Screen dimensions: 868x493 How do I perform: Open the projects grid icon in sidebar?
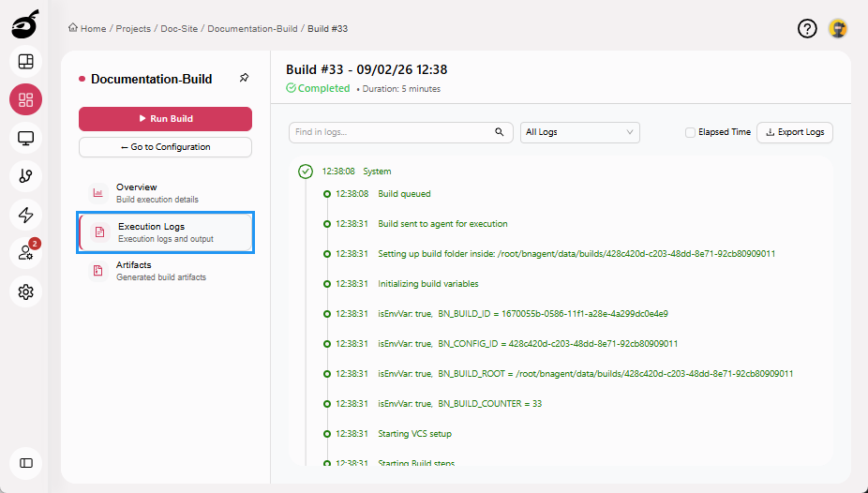coord(25,99)
